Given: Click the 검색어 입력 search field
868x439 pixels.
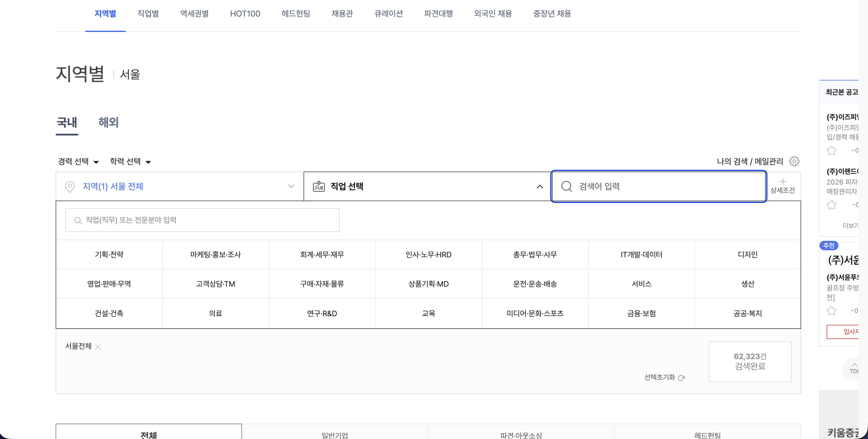Looking at the screenshot, I should [x=659, y=186].
